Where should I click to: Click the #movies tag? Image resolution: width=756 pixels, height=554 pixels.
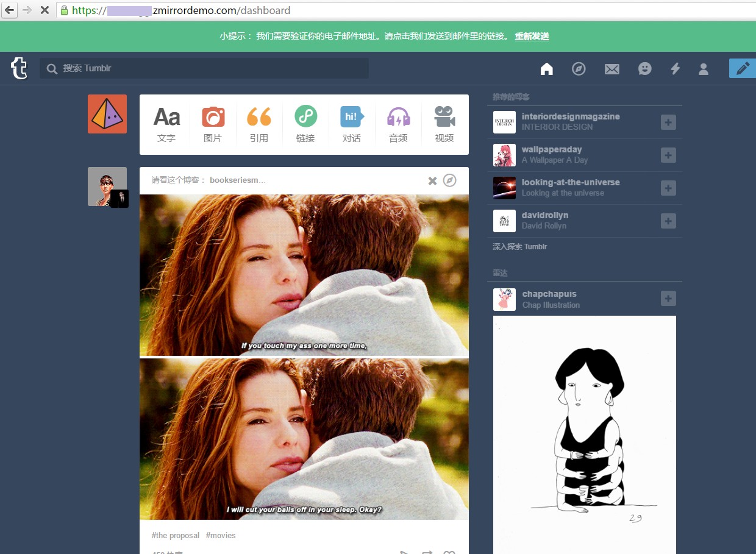click(x=221, y=536)
